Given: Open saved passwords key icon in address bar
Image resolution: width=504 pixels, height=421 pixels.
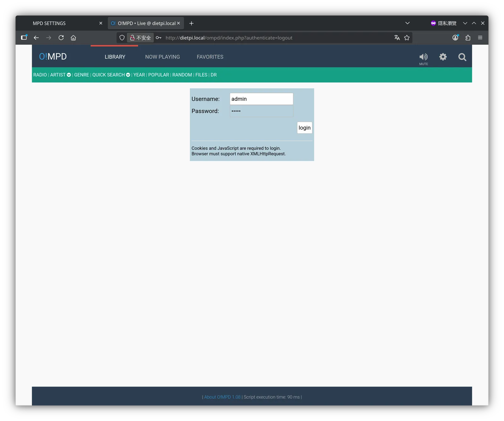Looking at the screenshot, I should click(x=158, y=38).
